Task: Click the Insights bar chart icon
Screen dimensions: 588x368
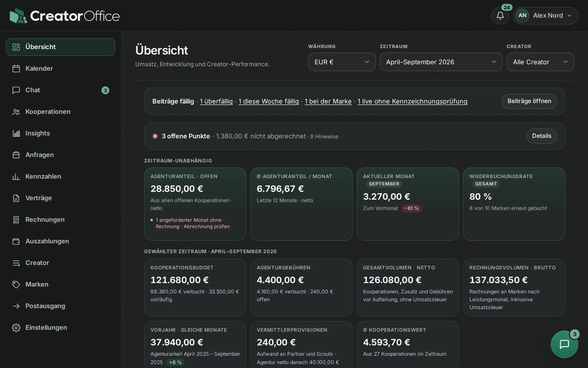Action: coord(16,133)
